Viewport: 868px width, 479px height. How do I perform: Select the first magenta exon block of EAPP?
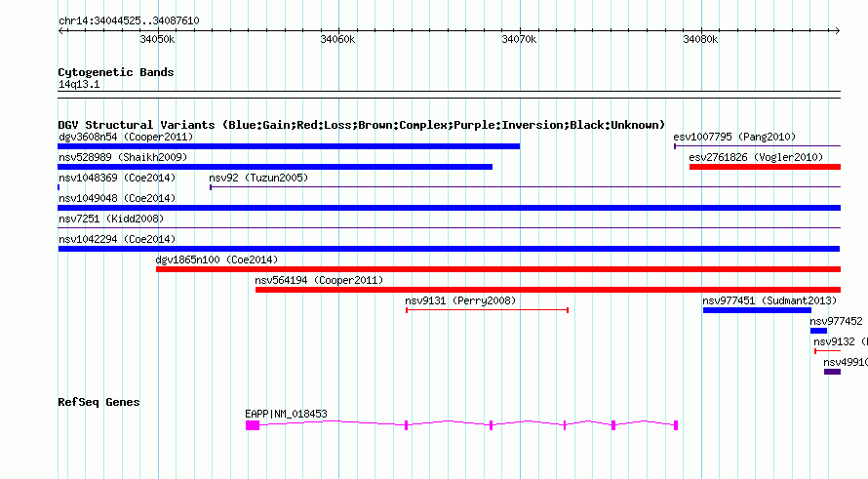click(x=253, y=425)
